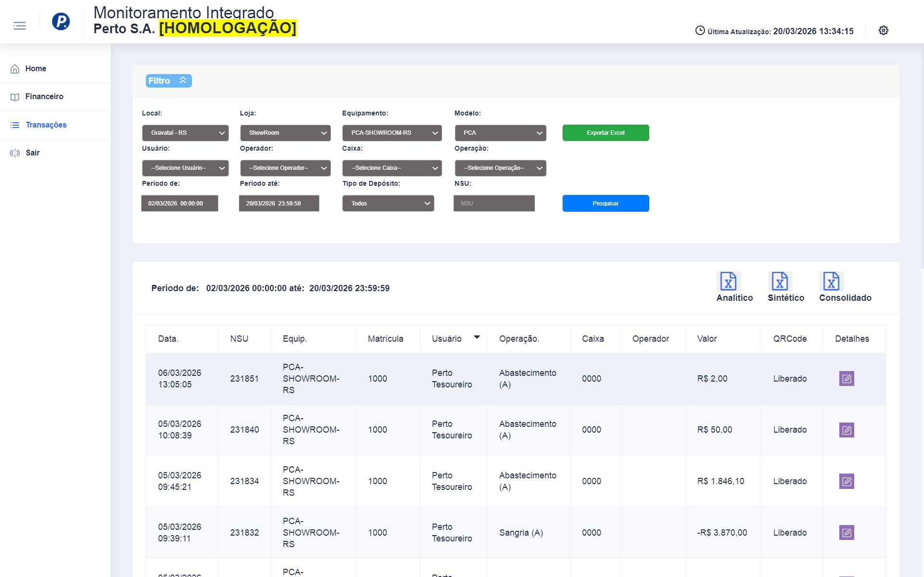Download the Consolidado Excel report
924x577 pixels.
(x=831, y=282)
